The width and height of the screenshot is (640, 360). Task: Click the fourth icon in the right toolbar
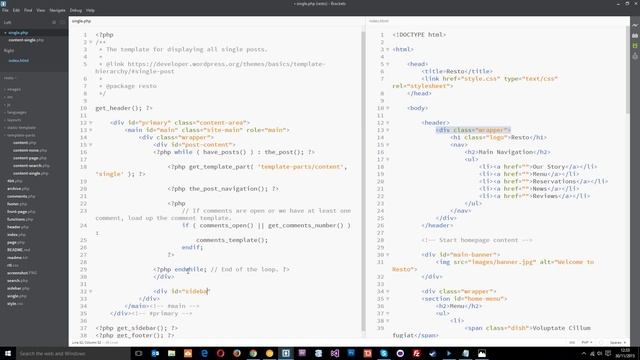click(x=635, y=56)
